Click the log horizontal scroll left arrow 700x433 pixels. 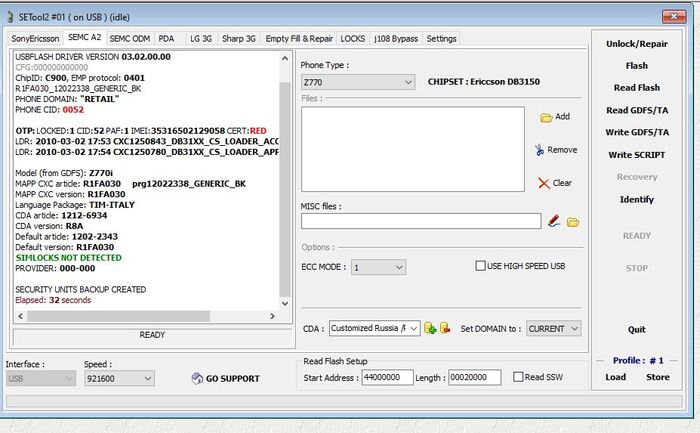click(21, 316)
